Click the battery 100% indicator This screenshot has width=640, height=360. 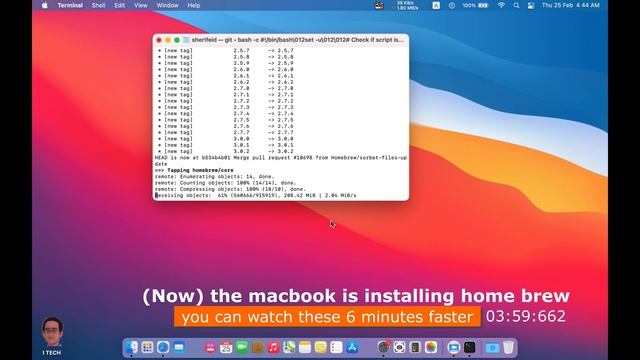pos(475,5)
